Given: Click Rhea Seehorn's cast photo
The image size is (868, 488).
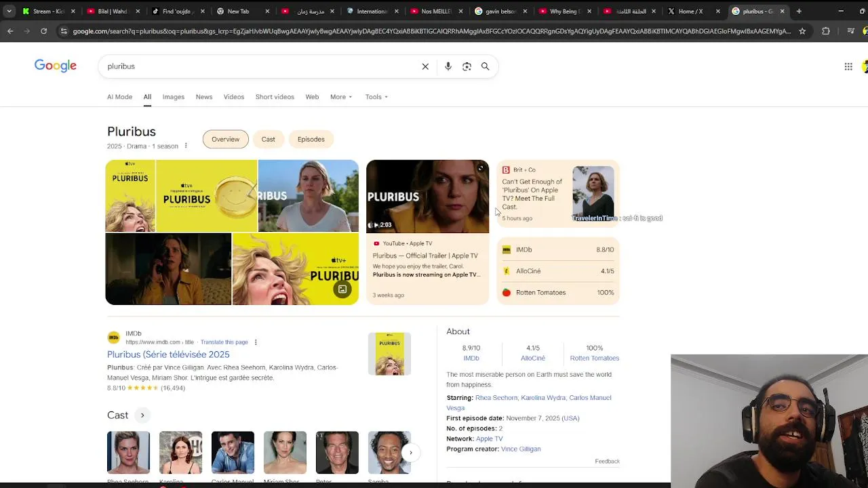Looking at the screenshot, I should (128, 453).
